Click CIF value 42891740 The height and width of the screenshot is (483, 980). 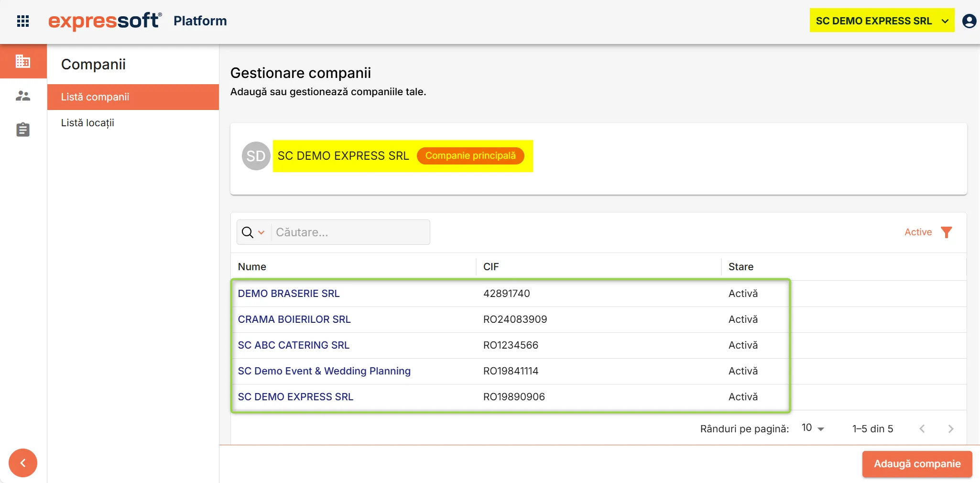tap(507, 294)
